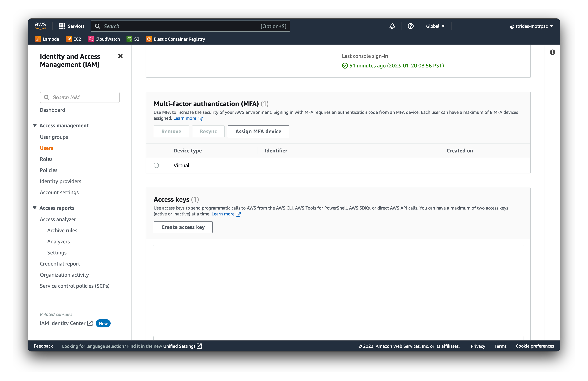Open Archive rules in the sidebar
The image size is (588, 381).
62,230
